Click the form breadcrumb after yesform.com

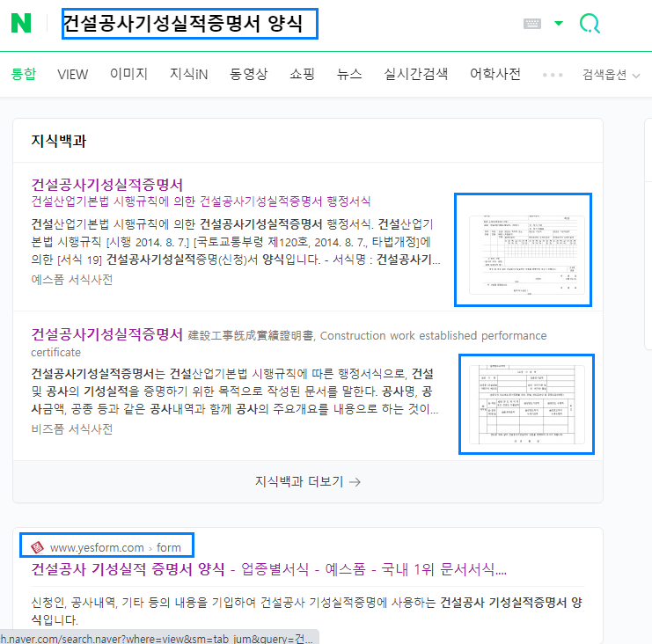(169, 548)
